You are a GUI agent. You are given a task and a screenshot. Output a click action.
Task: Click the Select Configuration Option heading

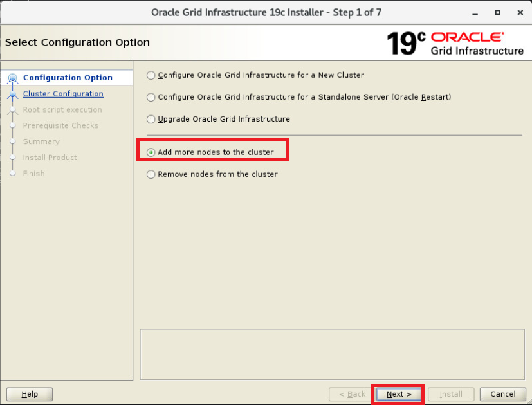tap(77, 42)
